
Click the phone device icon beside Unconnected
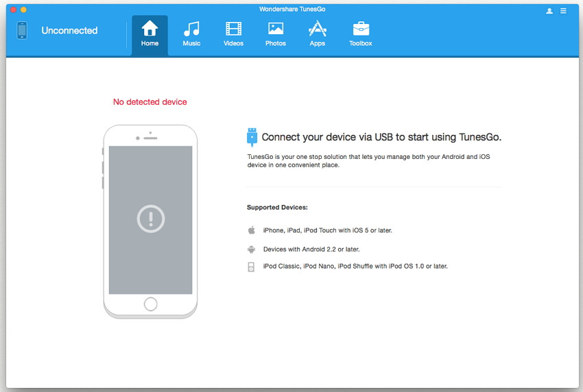pyautogui.click(x=23, y=30)
